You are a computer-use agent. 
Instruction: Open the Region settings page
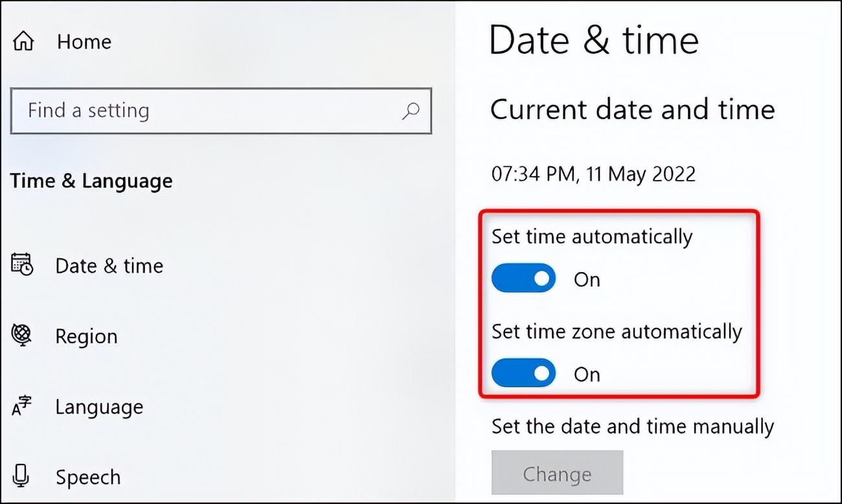[x=86, y=336]
